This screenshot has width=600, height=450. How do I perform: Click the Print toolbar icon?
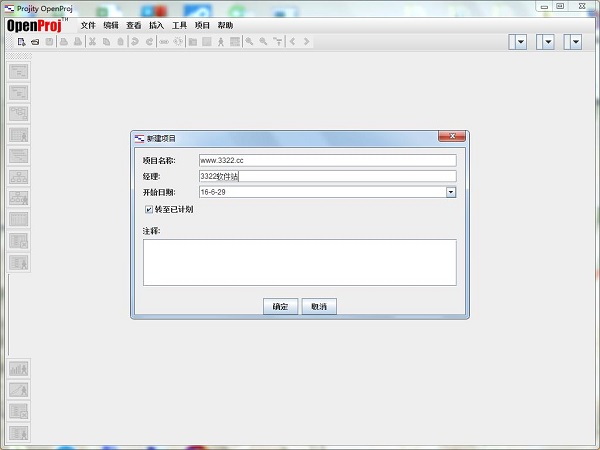tap(64, 42)
